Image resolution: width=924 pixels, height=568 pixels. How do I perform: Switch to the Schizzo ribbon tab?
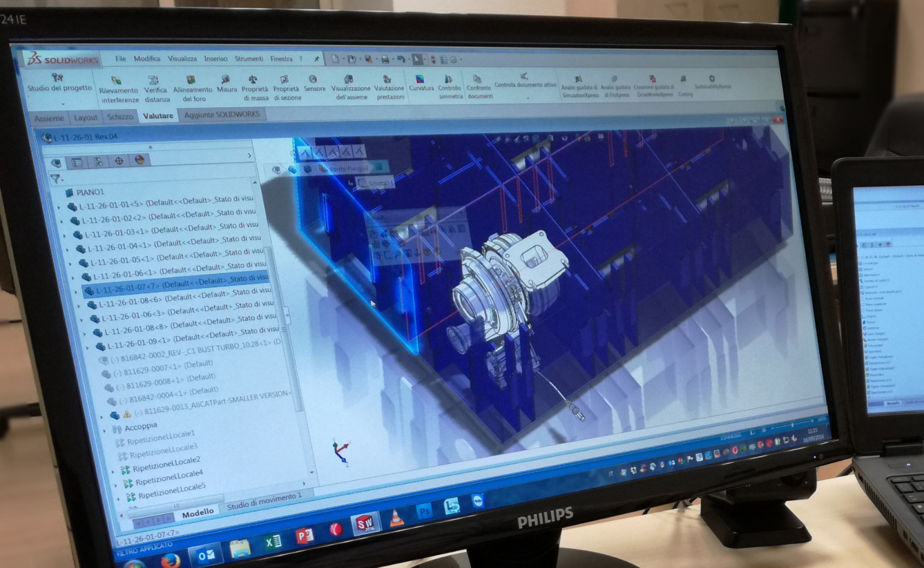coord(120,117)
